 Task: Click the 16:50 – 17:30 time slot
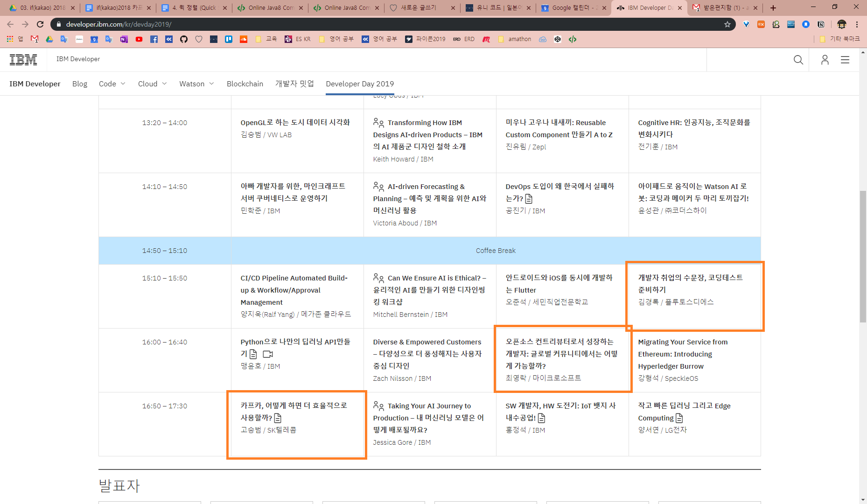[x=165, y=406]
